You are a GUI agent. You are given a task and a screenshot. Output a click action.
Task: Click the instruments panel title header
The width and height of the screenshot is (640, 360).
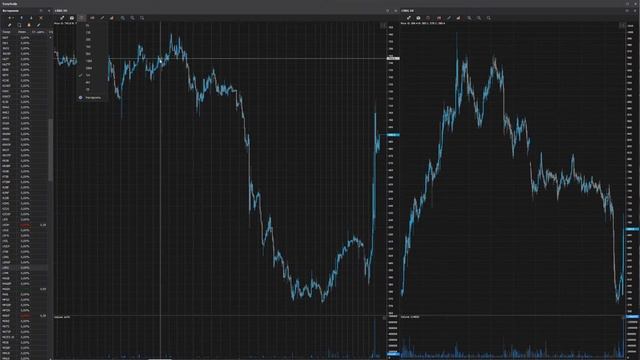(x=11, y=11)
